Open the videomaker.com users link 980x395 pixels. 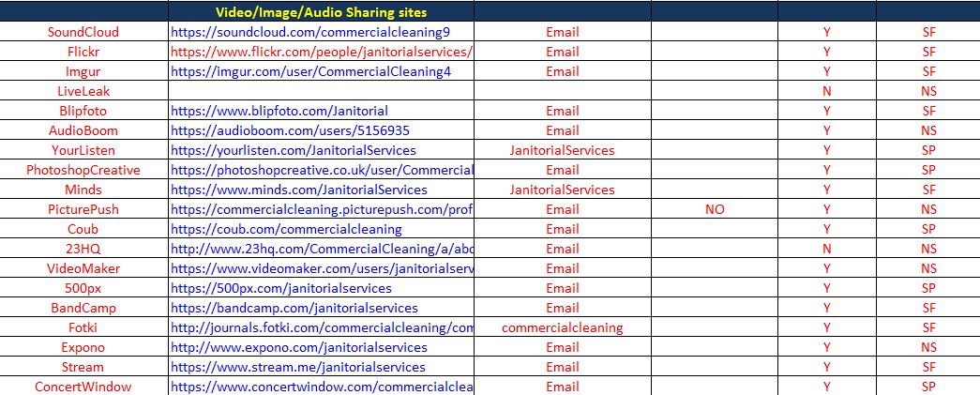[x=322, y=268]
